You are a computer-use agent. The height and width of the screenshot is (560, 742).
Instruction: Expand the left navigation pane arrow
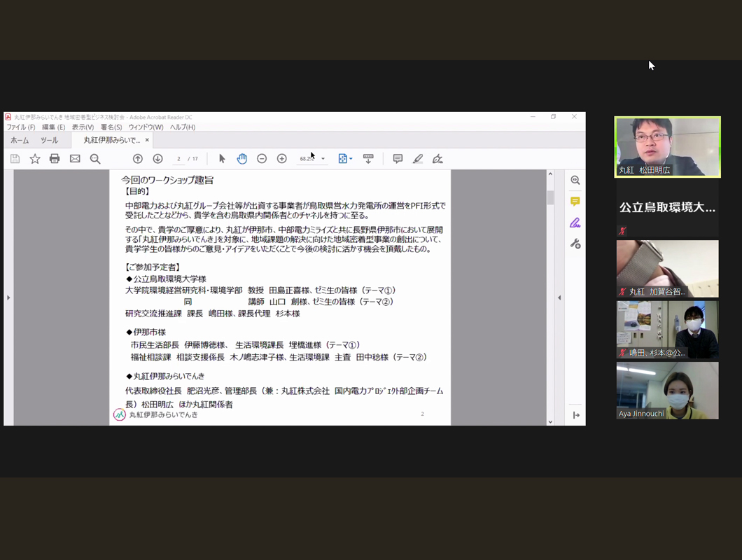[8, 297]
